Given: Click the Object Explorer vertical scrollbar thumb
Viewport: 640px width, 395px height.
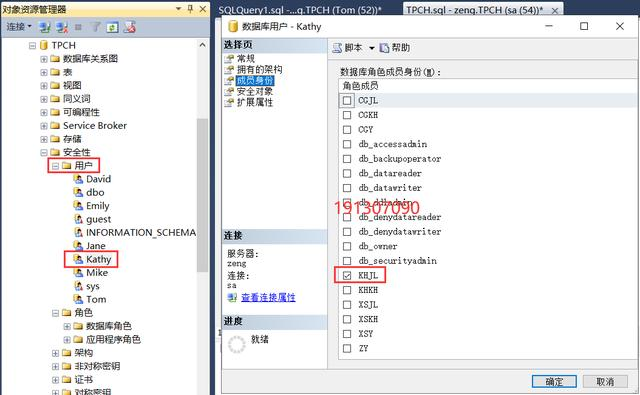Looking at the screenshot, I should point(202,195).
